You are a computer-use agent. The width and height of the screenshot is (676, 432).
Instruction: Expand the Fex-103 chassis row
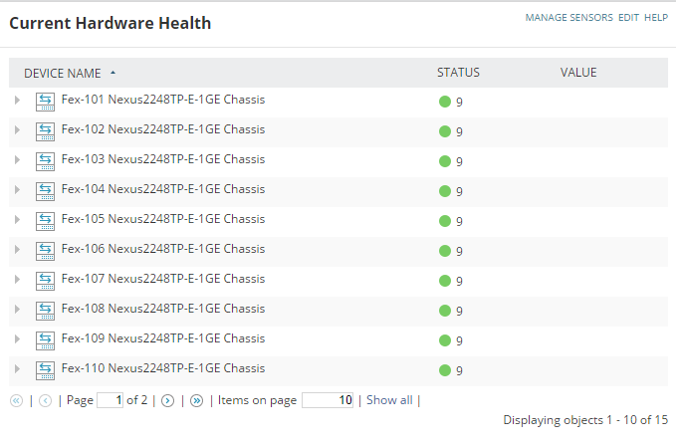(17, 160)
